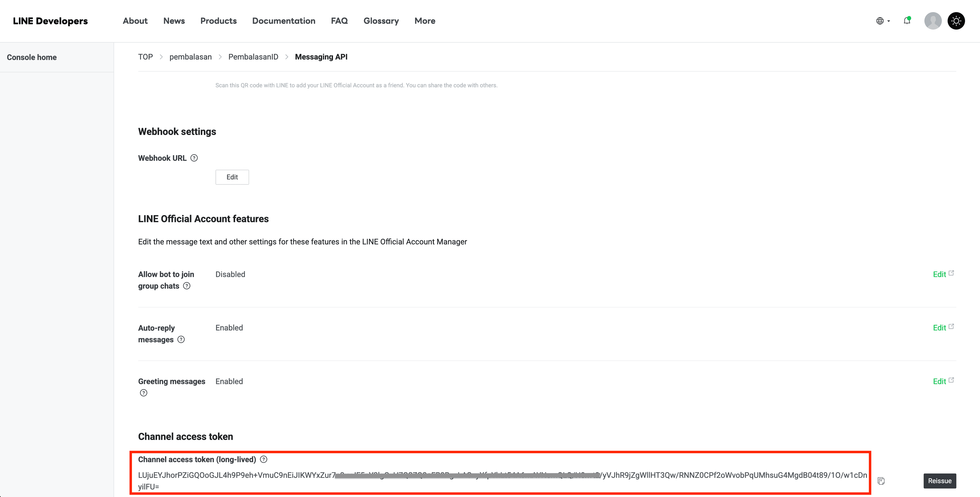
Task: Edit the Allow bot to join group chats setting
Action: tap(943, 274)
